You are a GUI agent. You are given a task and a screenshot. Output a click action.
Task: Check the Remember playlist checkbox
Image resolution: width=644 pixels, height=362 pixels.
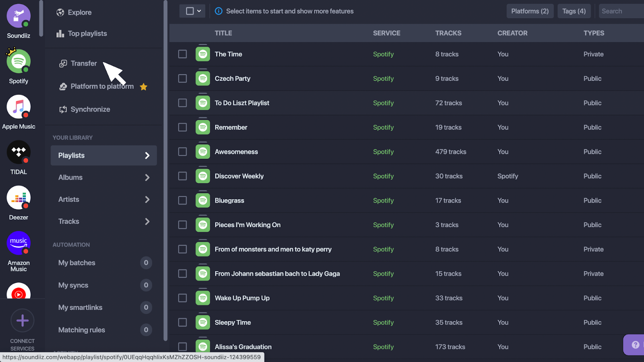(x=183, y=127)
